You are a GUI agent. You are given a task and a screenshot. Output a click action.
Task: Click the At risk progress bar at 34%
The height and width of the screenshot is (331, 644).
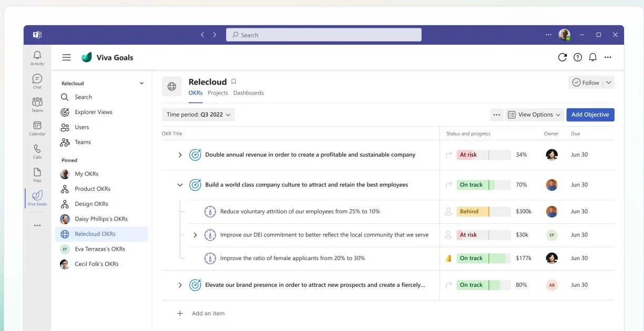click(484, 154)
